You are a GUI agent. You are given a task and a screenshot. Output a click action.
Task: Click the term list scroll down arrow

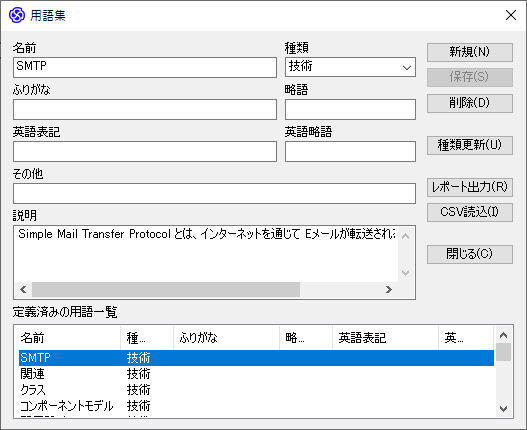503,409
